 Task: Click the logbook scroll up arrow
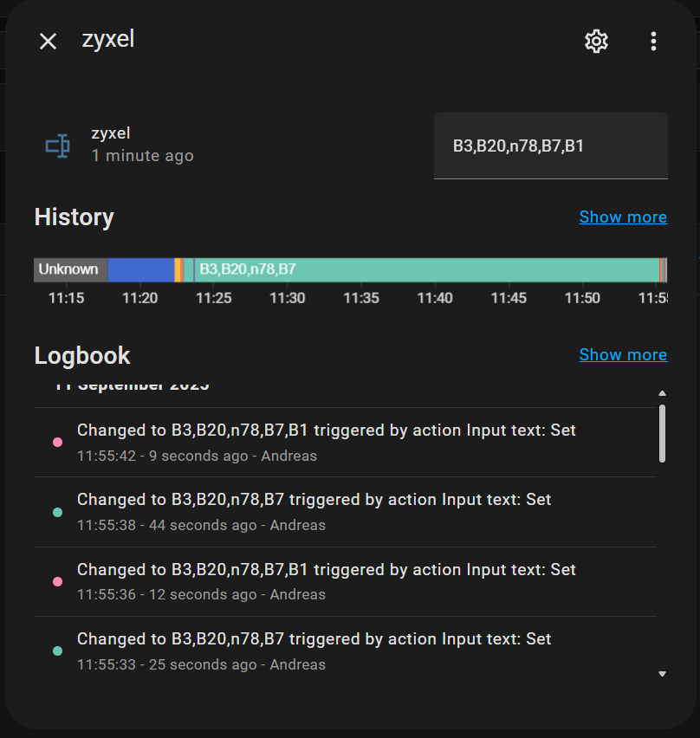tap(663, 394)
